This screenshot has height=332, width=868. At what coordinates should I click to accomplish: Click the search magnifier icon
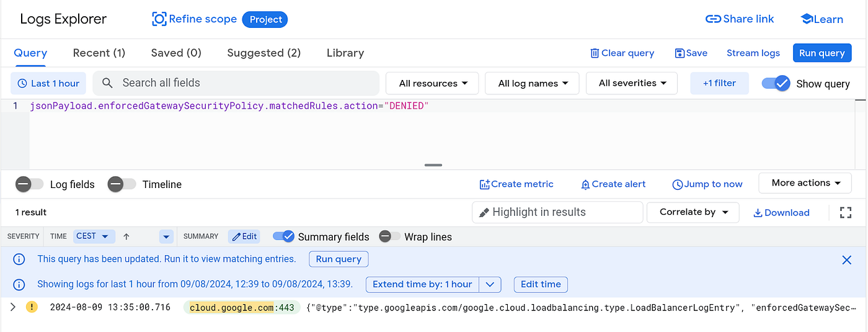107,83
